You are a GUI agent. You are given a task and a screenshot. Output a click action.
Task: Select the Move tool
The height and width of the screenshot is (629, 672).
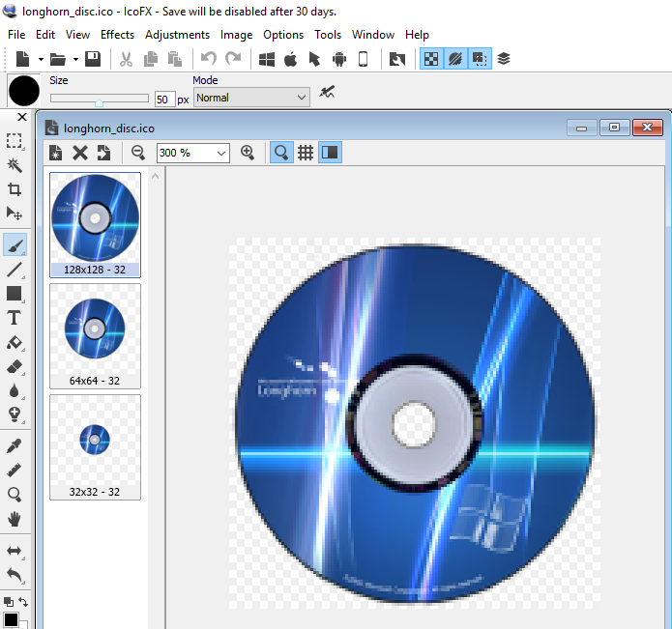point(15,214)
